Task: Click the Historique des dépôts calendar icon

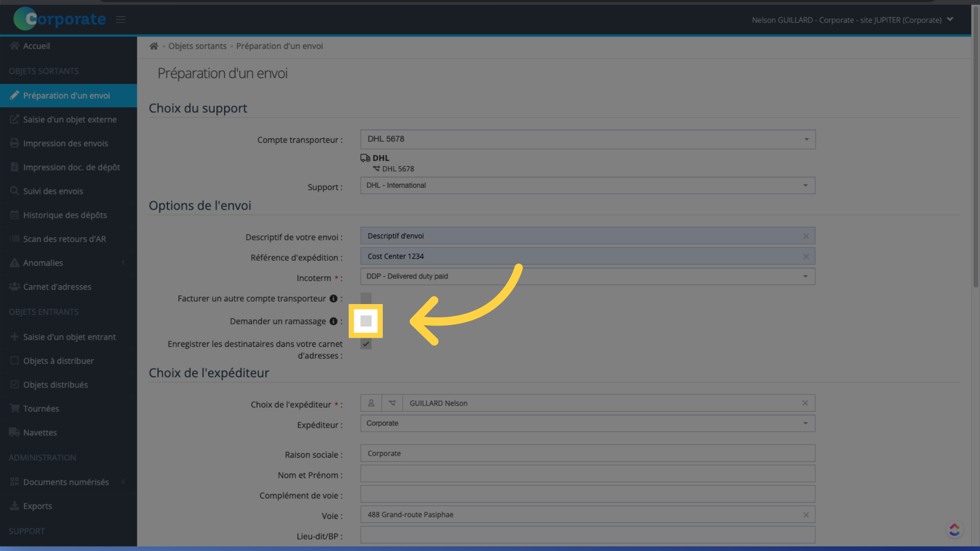Action: (x=14, y=215)
